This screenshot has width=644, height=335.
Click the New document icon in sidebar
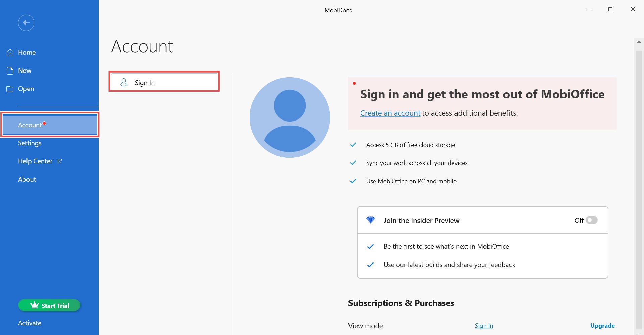pyautogui.click(x=10, y=70)
